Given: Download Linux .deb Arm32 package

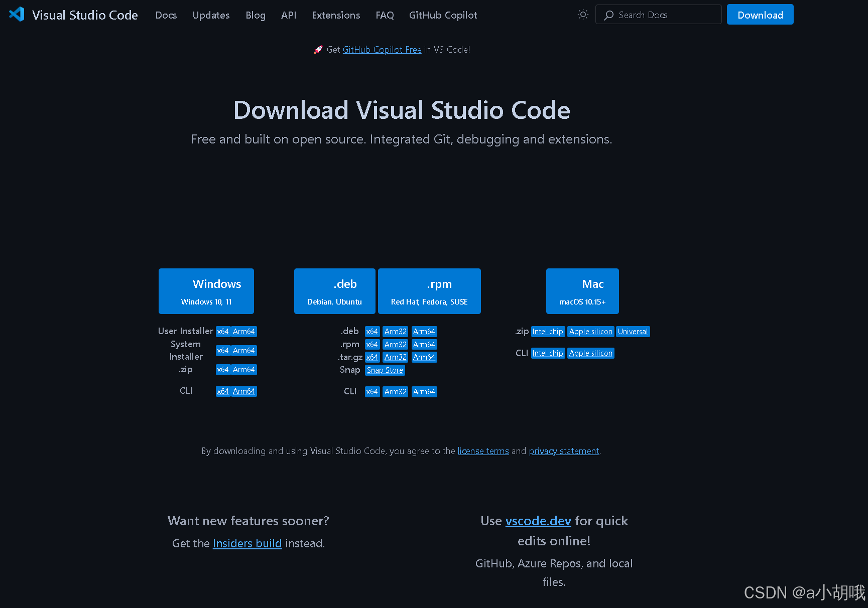Looking at the screenshot, I should 396,332.
